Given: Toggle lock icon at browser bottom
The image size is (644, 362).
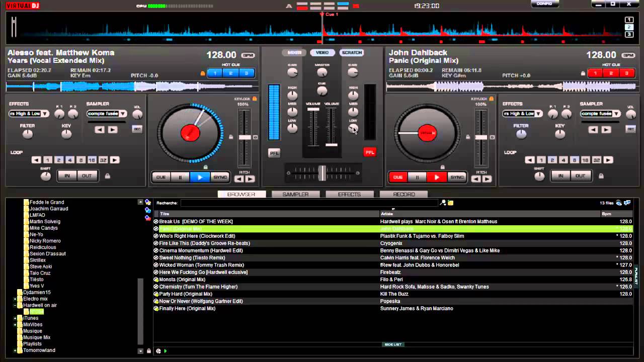Looking at the screenshot, I should point(148,351).
